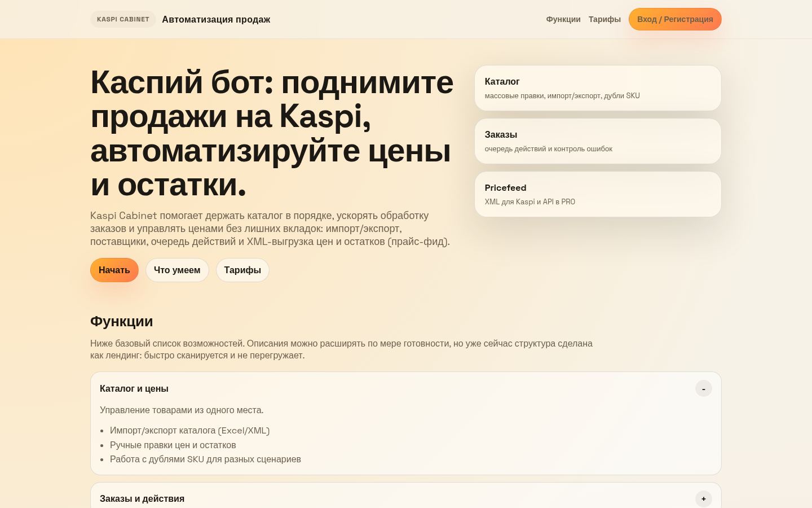The image size is (812, 508).
Task: Click the main Каспий бот headline
Action: pyautogui.click(x=272, y=133)
